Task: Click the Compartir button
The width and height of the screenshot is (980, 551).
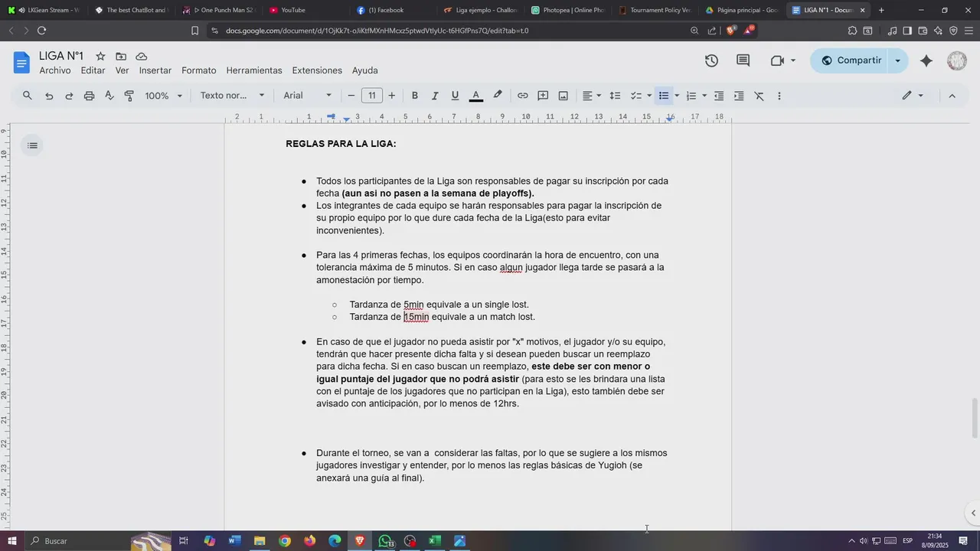Action: tap(850, 60)
